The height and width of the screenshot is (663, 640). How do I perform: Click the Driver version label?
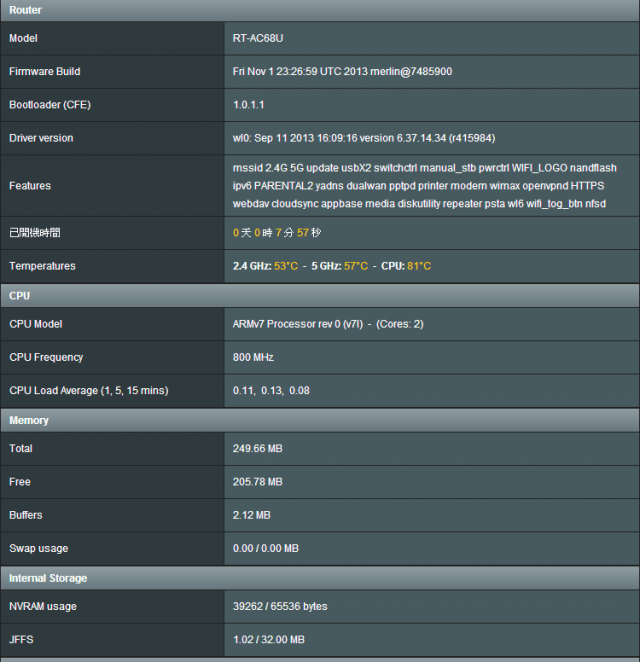click(41, 138)
